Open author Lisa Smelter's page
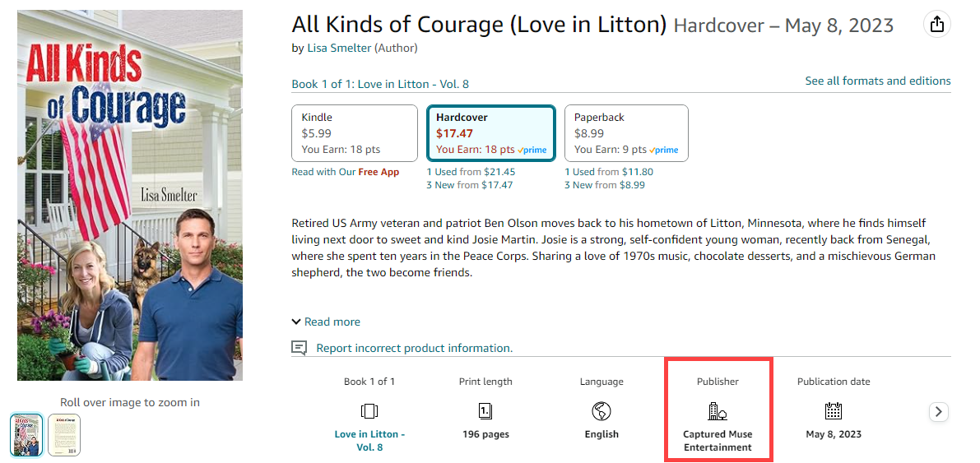The height and width of the screenshot is (463, 980). coord(339,48)
